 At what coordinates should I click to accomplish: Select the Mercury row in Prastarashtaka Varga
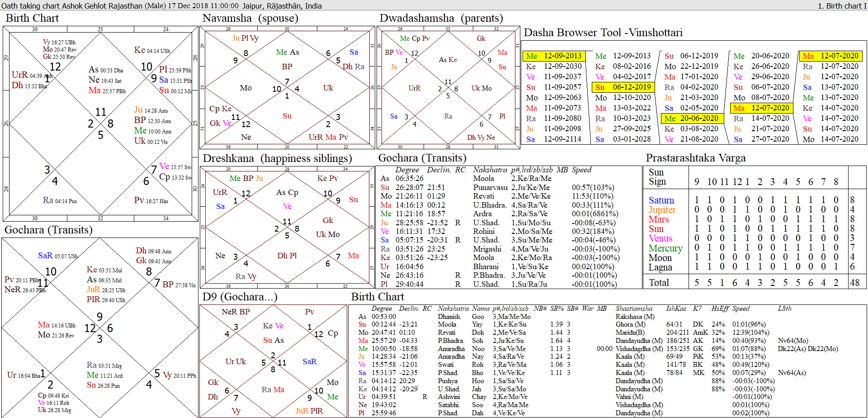pos(751,248)
